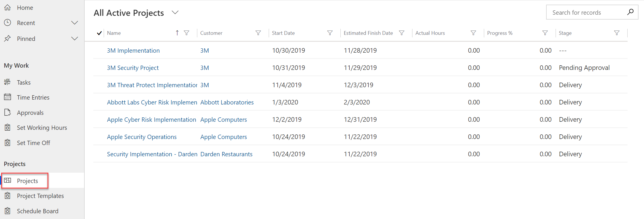
Task: Open Security Implementation - Darden project
Action: (152, 154)
